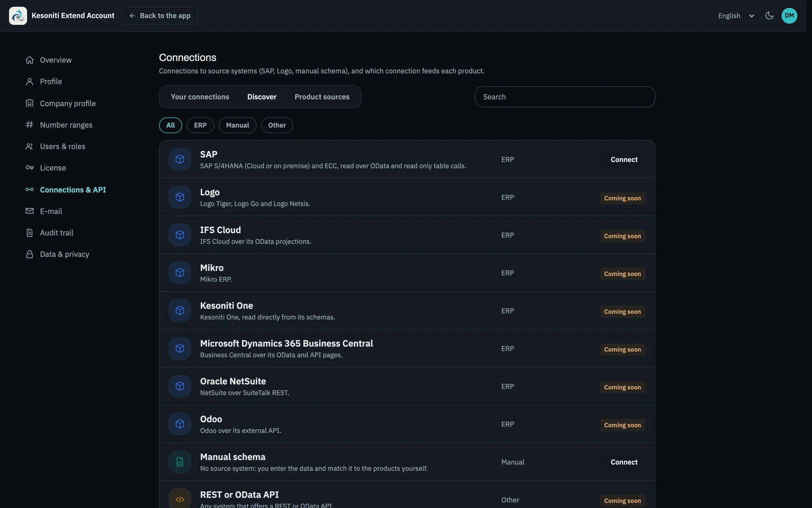Filter connections by ERP

200,125
